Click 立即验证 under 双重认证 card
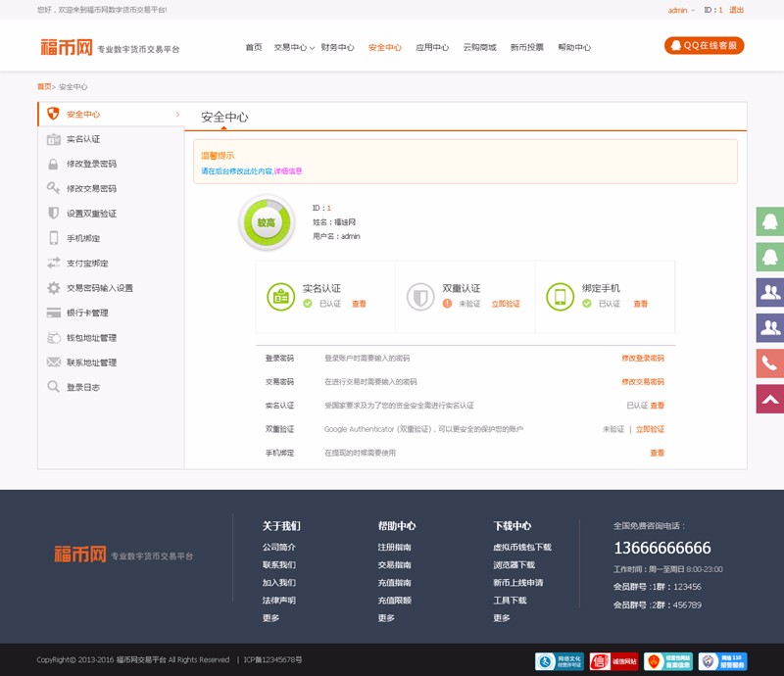Screen dimensions: 784x676 506,304
